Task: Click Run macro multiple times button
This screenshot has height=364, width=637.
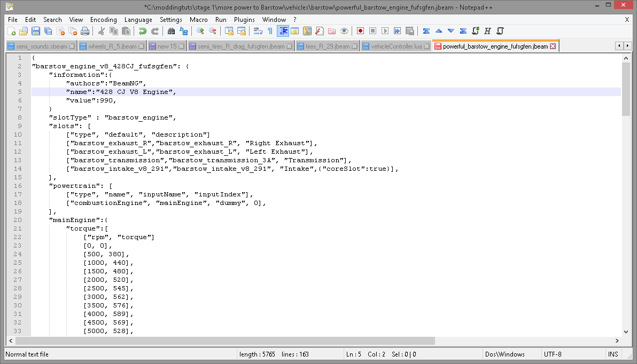Action: point(397,31)
